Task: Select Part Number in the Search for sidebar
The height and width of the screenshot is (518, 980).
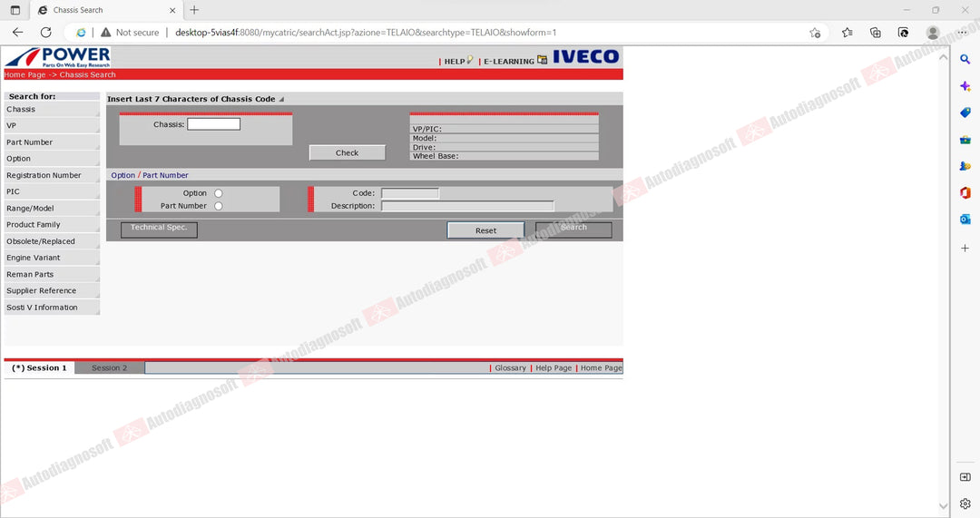Action: [x=52, y=142]
